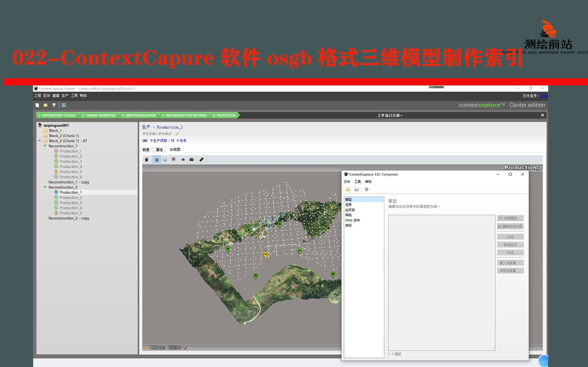588x367 pixels.
Task: Collapse the Block_2 (Chunk 1) - AT node
Action: [x=40, y=141]
